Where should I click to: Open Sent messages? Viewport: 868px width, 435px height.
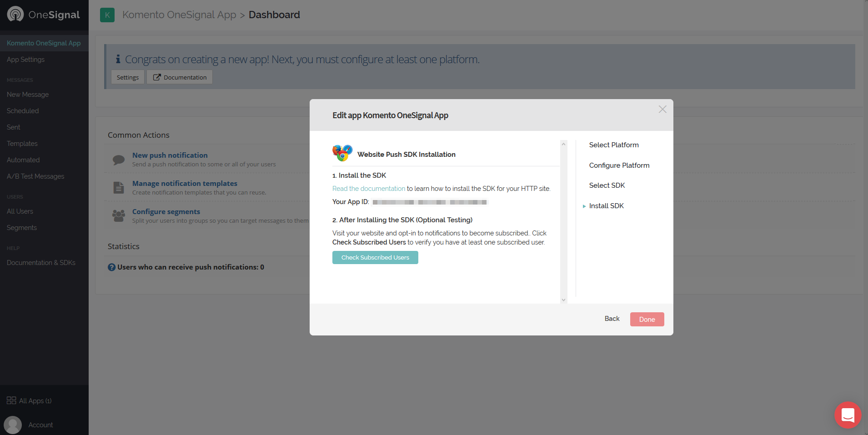coord(14,127)
